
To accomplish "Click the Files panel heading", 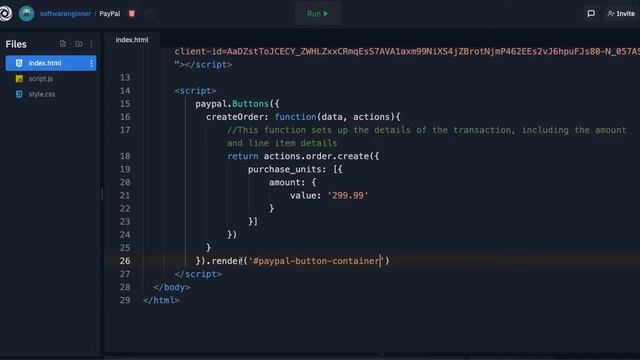I will [16, 44].
